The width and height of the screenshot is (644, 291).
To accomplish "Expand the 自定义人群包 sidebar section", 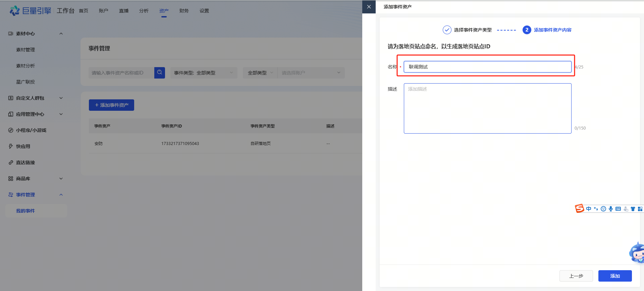I will click(61, 98).
